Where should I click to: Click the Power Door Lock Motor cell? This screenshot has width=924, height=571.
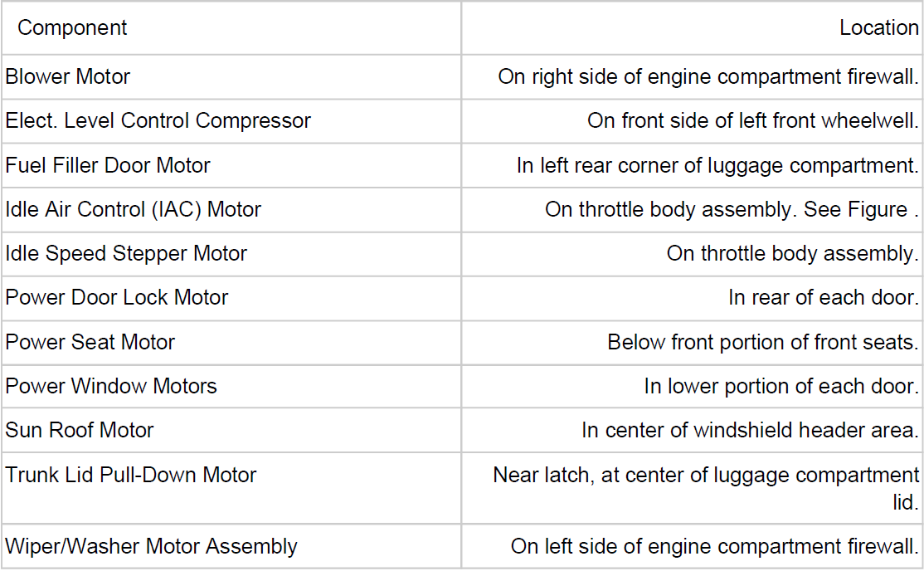[x=117, y=297]
